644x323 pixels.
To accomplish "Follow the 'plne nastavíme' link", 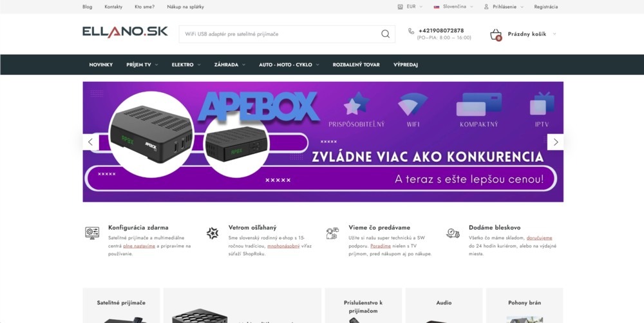I will pyautogui.click(x=139, y=246).
